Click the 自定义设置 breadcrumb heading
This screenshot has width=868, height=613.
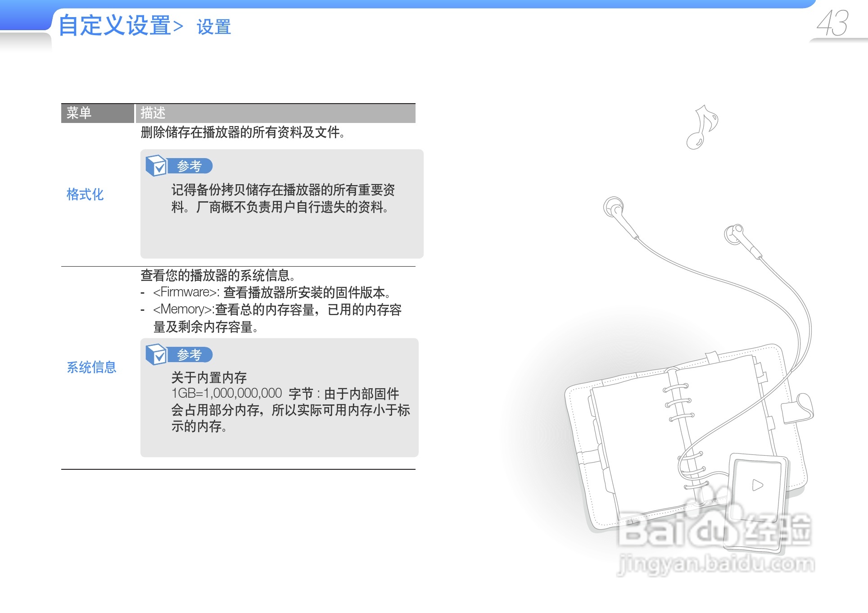click(115, 25)
